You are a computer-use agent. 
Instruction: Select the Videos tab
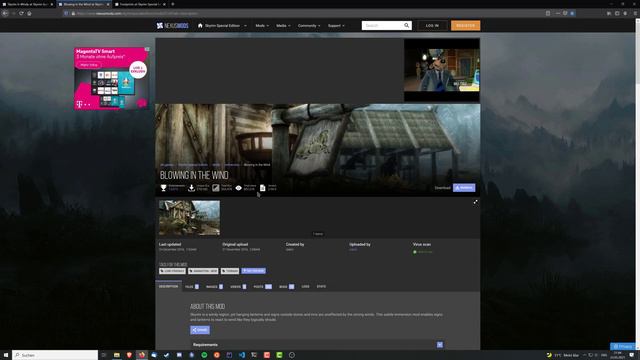pos(238,287)
